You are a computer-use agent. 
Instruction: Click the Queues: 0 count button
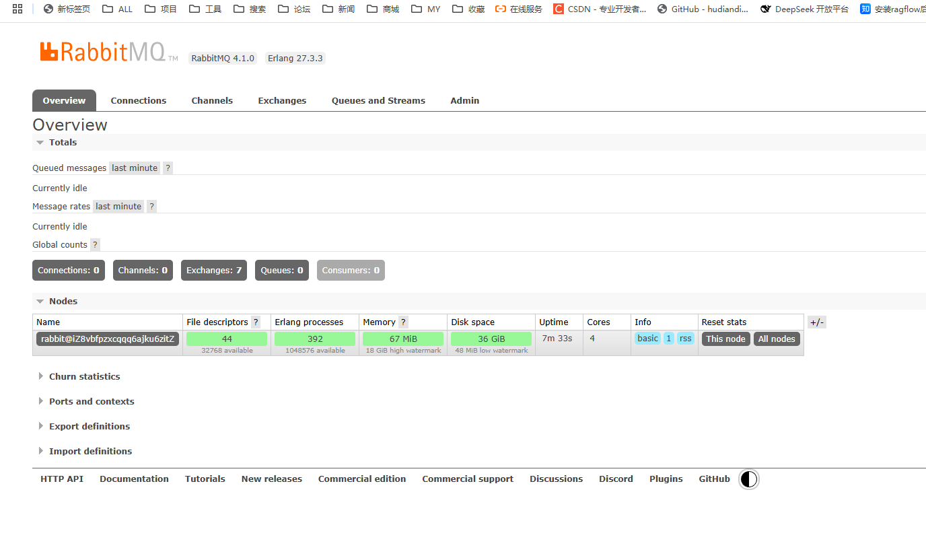tap(282, 271)
